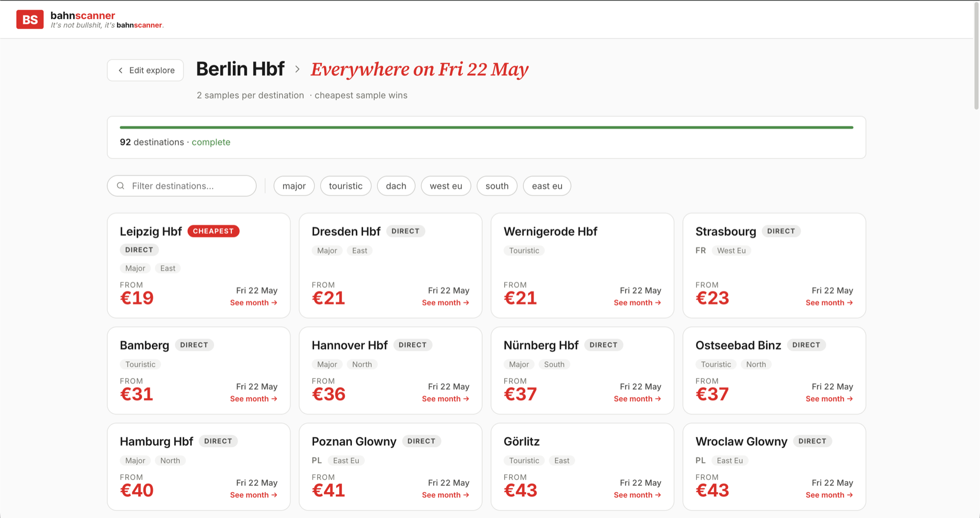Click the Hamburg Hbf card title
Viewport: 980px width, 518px height.
coord(157,441)
